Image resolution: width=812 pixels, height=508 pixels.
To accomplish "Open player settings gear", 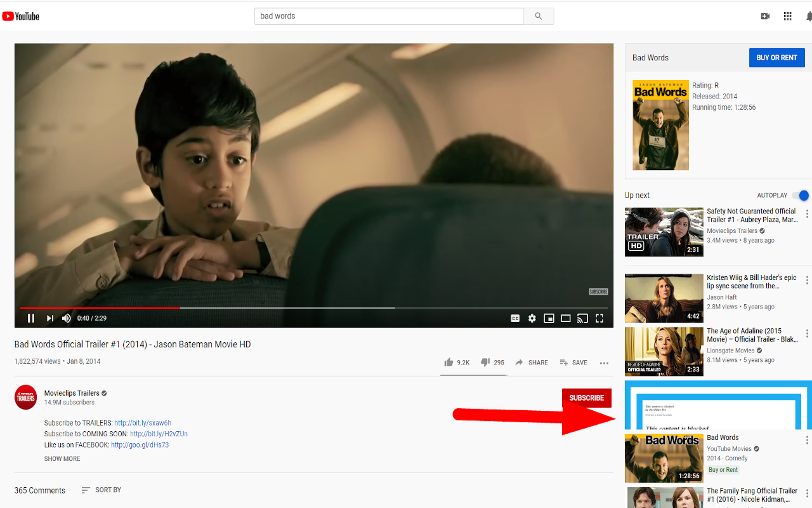I will click(x=532, y=318).
